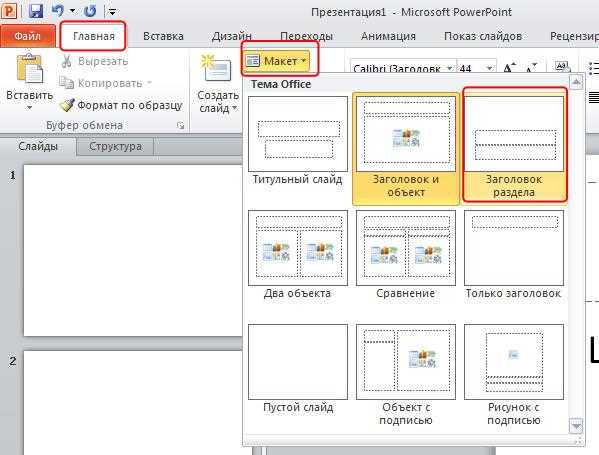Open Буфер обмена dialog launcher
The image size is (599, 455).
(180, 126)
